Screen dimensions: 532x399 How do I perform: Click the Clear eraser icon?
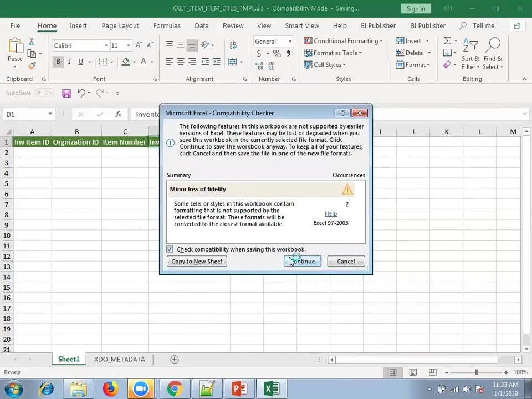click(447, 64)
